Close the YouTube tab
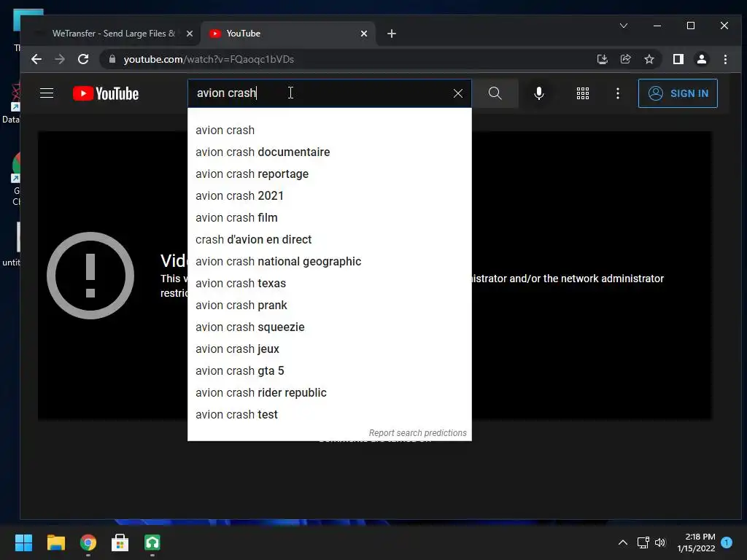747x560 pixels. point(364,34)
